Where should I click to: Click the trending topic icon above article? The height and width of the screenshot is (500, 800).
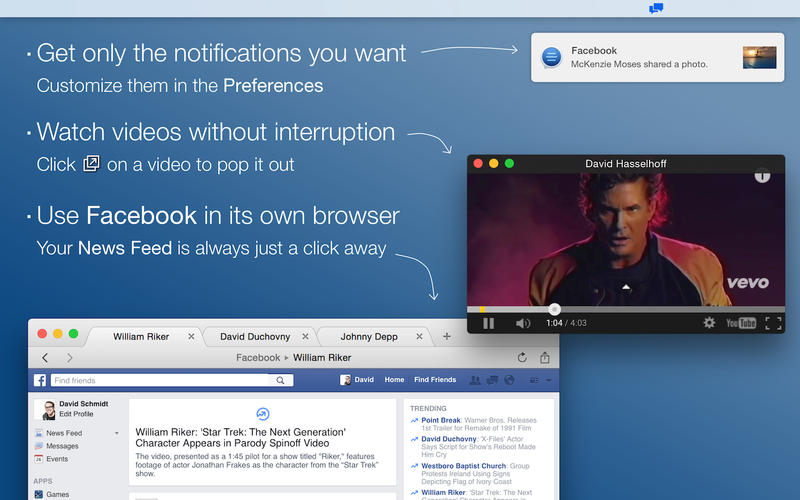[262, 414]
